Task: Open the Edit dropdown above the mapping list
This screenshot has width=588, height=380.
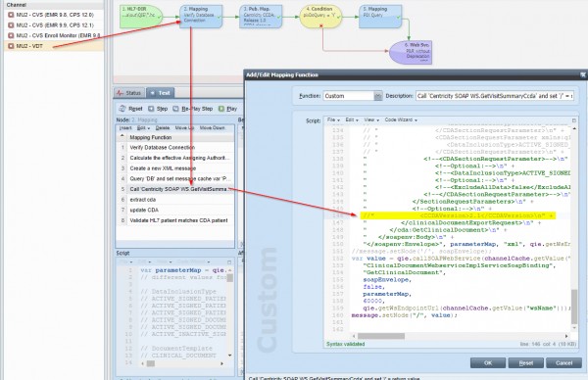Action: (x=143, y=128)
